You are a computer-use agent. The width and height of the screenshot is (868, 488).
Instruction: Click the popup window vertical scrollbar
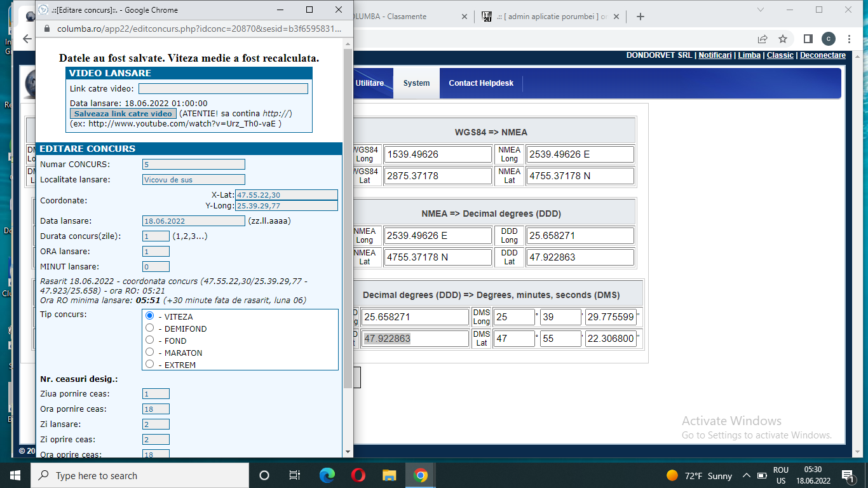click(x=347, y=216)
